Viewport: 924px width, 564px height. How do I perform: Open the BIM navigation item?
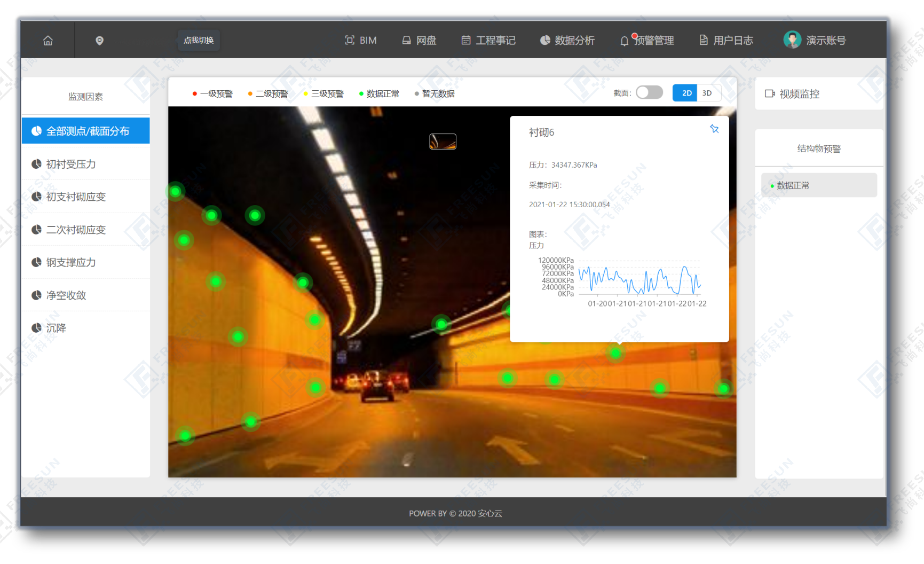(361, 41)
